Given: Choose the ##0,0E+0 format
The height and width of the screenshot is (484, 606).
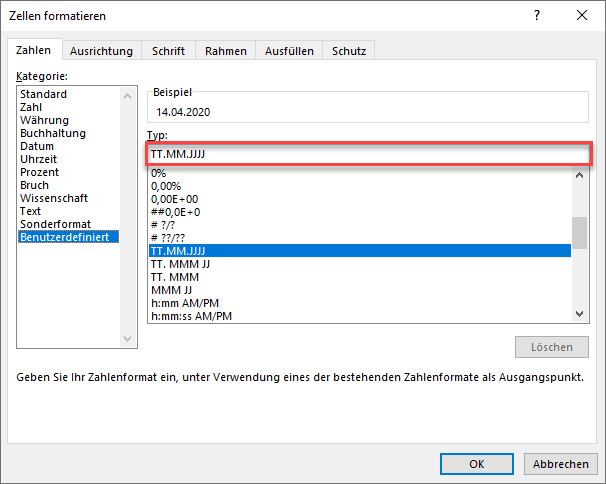Looking at the screenshot, I should coord(360,212).
